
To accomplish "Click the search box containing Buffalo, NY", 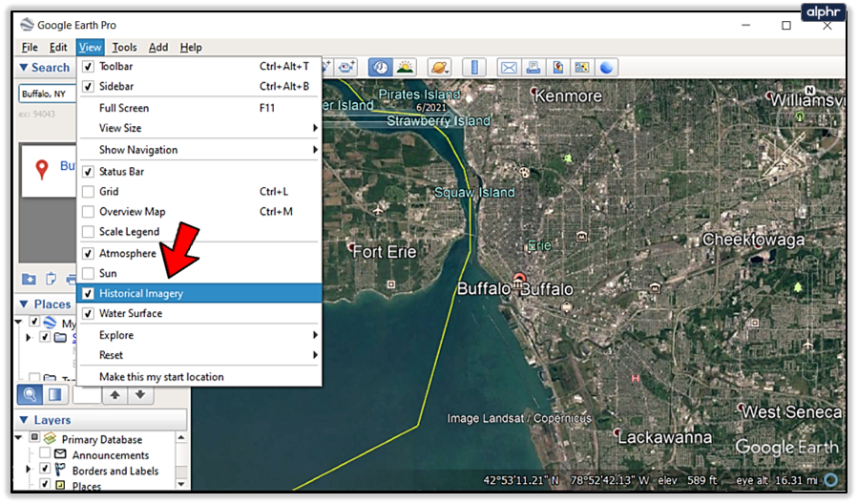I will [x=47, y=94].
